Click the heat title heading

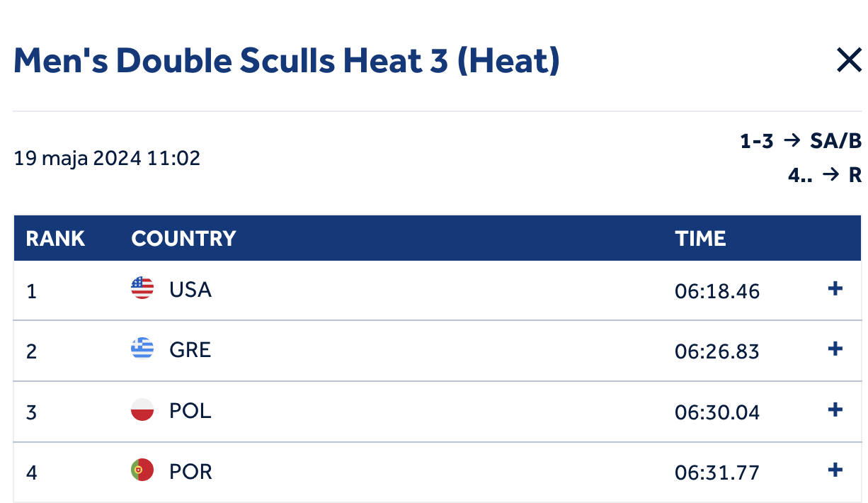[287, 61]
